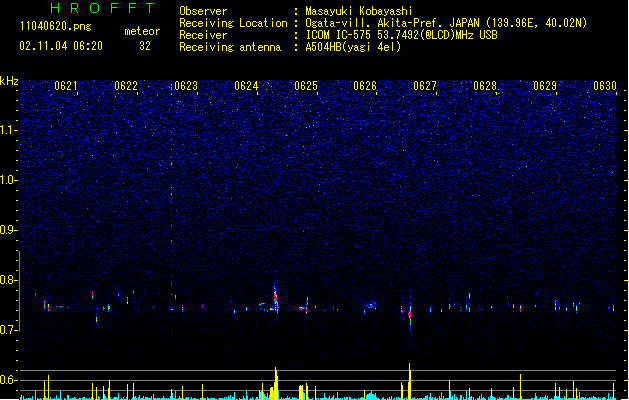Click the Receiving Location label
The image size is (629, 400).
[x=233, y=23]
